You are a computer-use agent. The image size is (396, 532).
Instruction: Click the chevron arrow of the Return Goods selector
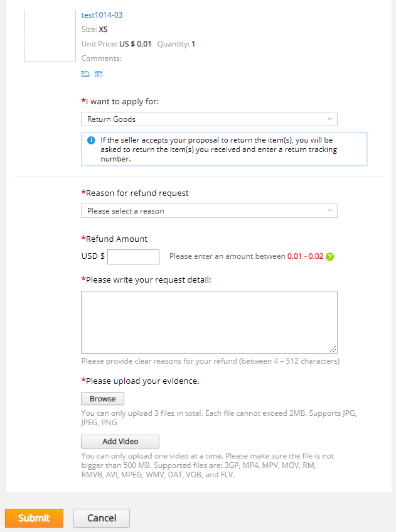pos(329,119)
